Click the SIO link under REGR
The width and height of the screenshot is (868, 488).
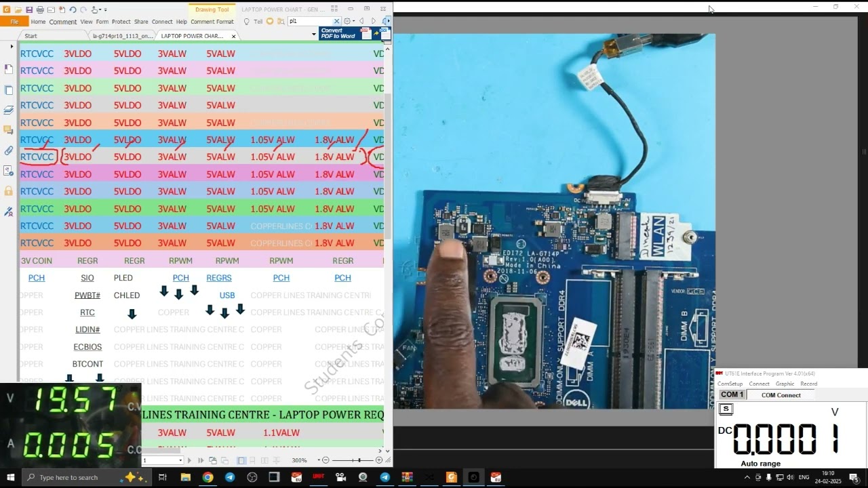click(x=87, y=278)
